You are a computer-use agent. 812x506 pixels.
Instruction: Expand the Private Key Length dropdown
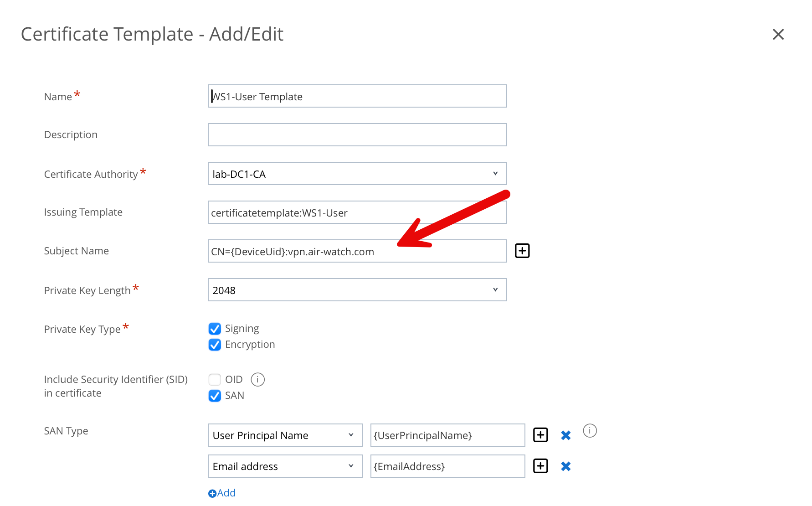coord(357,290)
